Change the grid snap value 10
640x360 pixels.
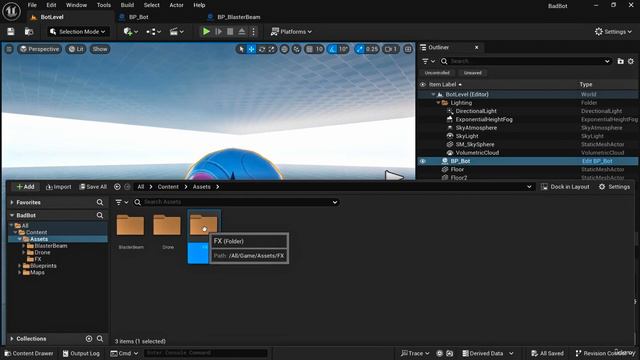(x=319, y=49)
